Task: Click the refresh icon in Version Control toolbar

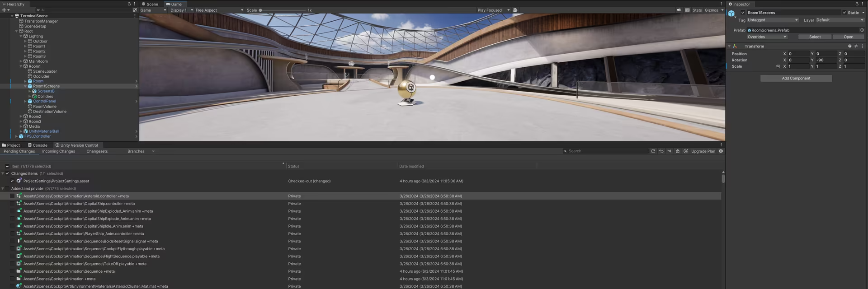Action: (x=653, y=151)
